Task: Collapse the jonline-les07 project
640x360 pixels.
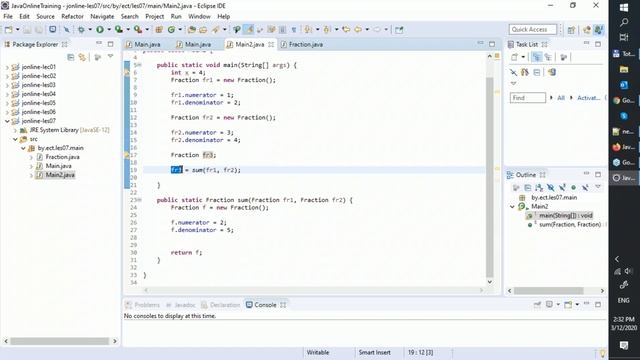Action: [x=7, y=121]
